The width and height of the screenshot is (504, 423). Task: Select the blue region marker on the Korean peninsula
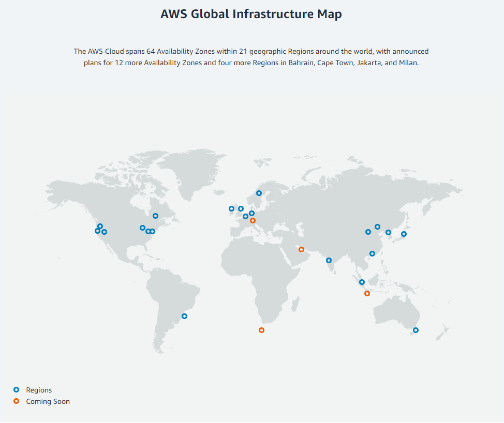pyautogui.click(x=388, y=232)
